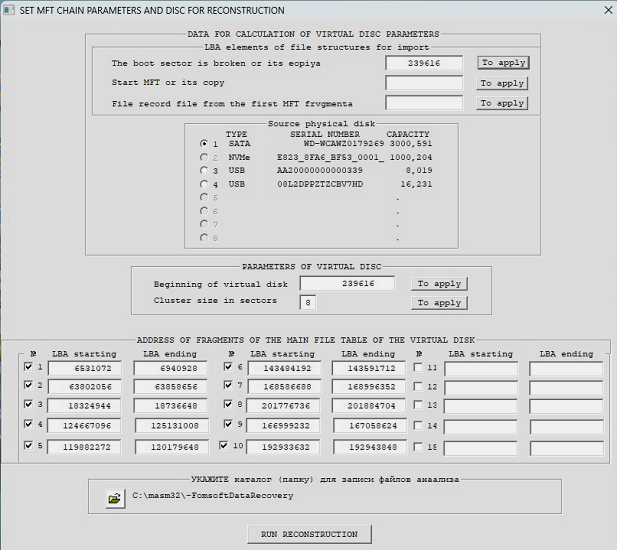The width and height of the screenshot is (617, 550).
Task: Uncheck MFT fragment 2 checkbox
Action: 28,385
